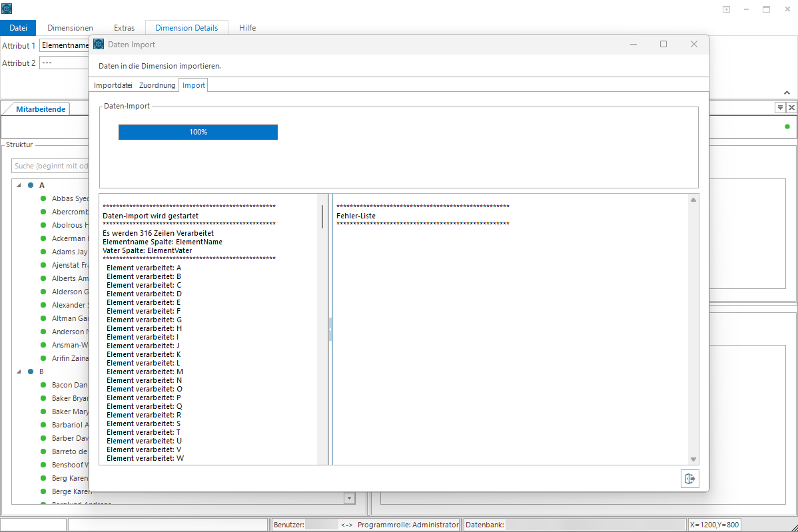
Task: Click 'Es werden 316 Zeilen Verarbeitet' log line
Action: [158, 234]
